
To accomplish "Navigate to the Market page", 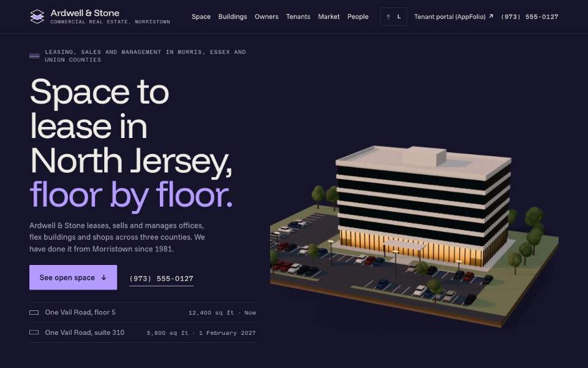I will pyautogui.click(x=329, y=17).
